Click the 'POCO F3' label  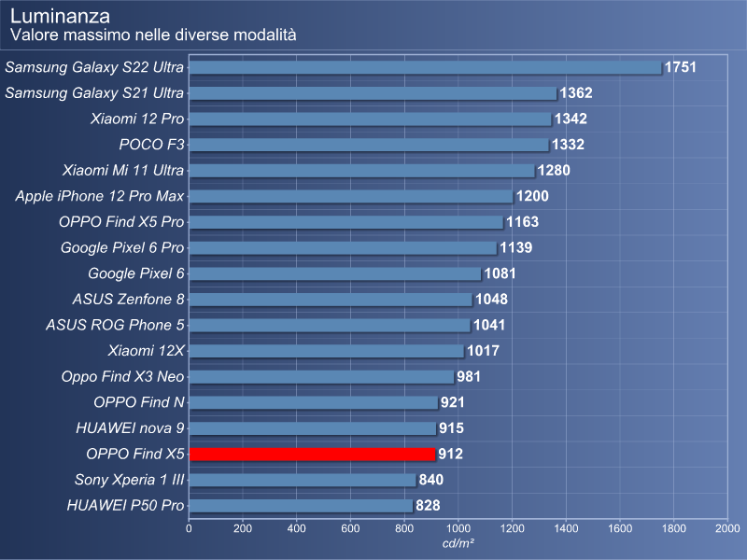(151, 145)
